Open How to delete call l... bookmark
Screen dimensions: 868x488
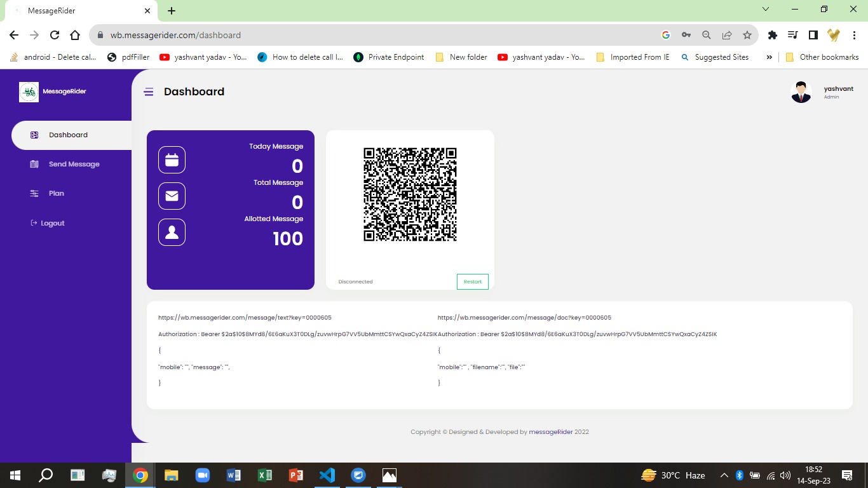tap(300, 57)
